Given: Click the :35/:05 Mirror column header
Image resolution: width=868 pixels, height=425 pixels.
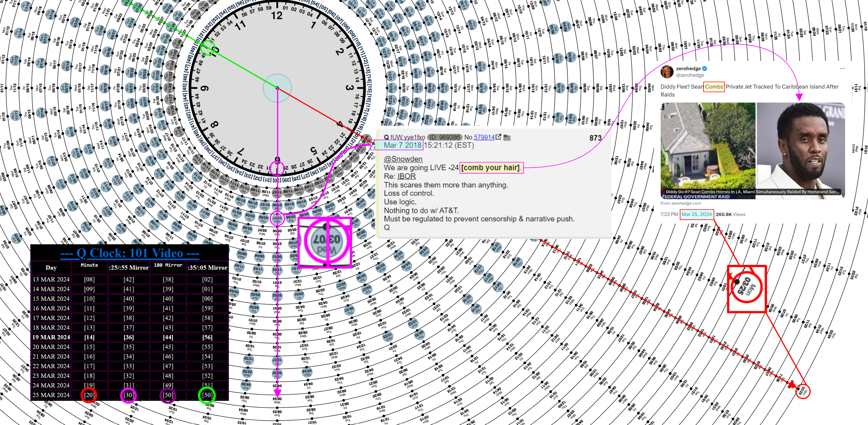Looking at the screenshot, I should tap(208, 268).
